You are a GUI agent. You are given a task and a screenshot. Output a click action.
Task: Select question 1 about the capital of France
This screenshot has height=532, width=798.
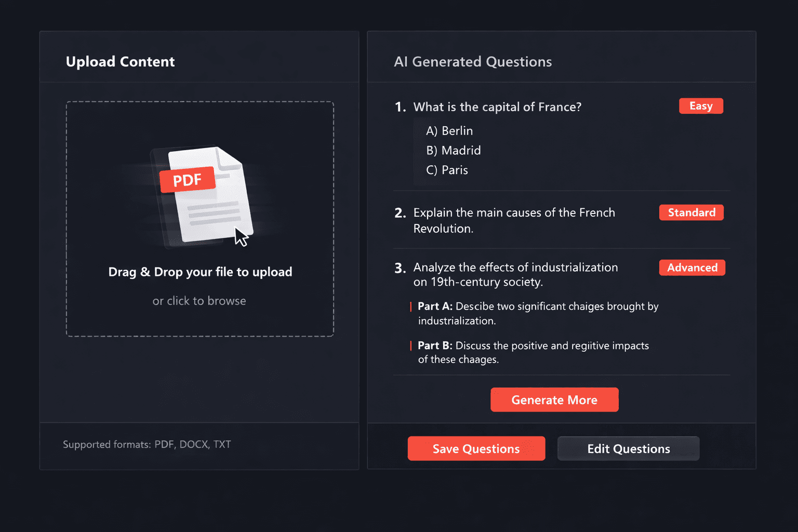[x=497, y=107]
